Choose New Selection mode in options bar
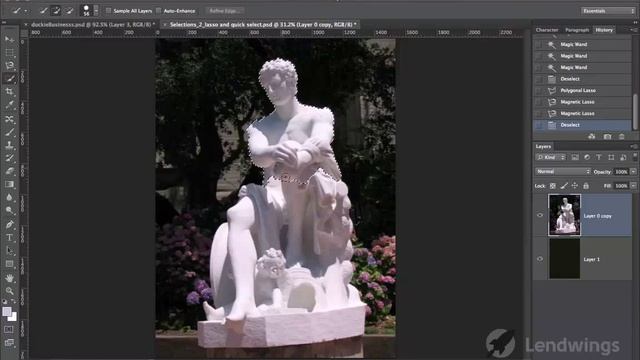 click(44, 11)
